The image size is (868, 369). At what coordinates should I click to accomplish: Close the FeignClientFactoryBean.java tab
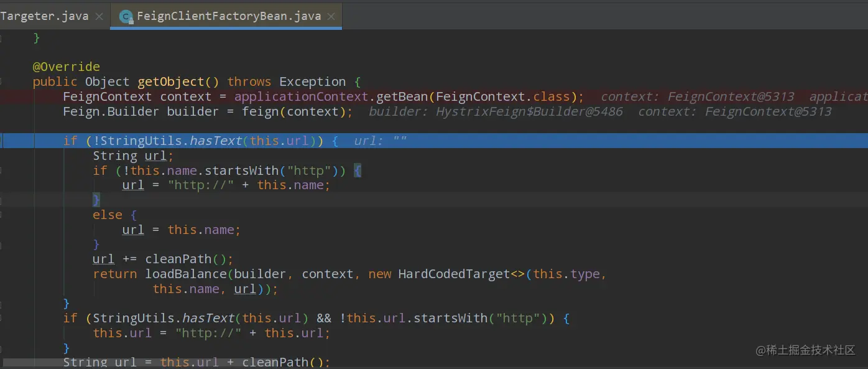[331, 16]
